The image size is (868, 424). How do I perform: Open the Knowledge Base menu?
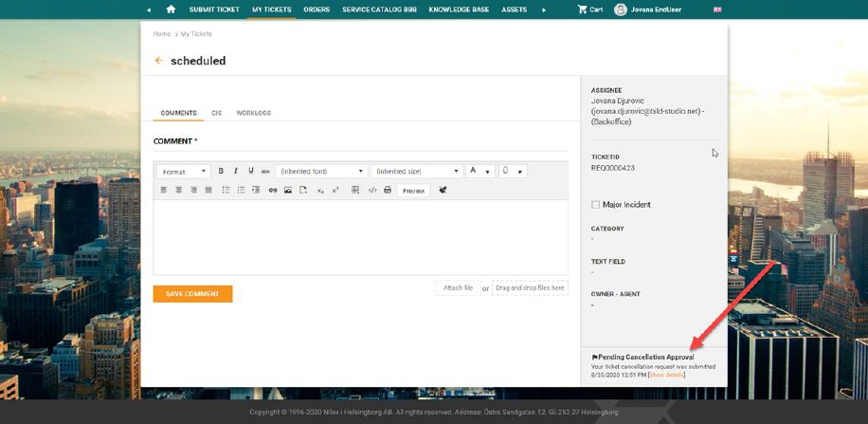(x=459, y=9)
